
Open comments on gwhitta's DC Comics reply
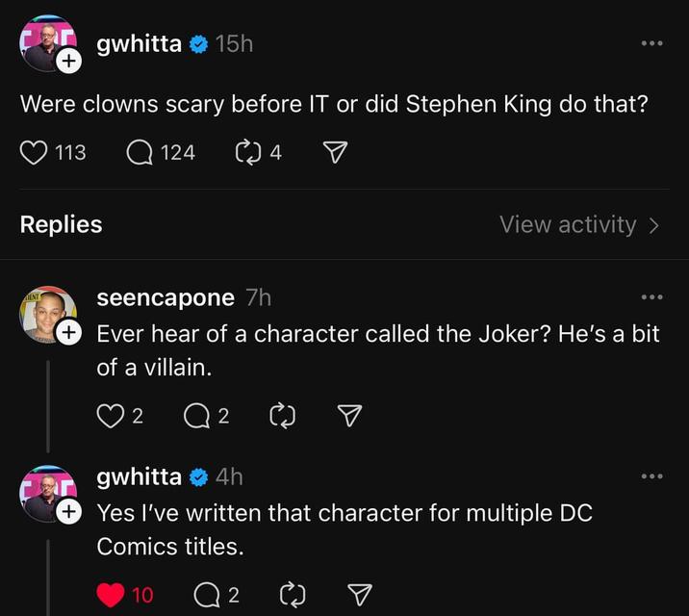[207, 595]
